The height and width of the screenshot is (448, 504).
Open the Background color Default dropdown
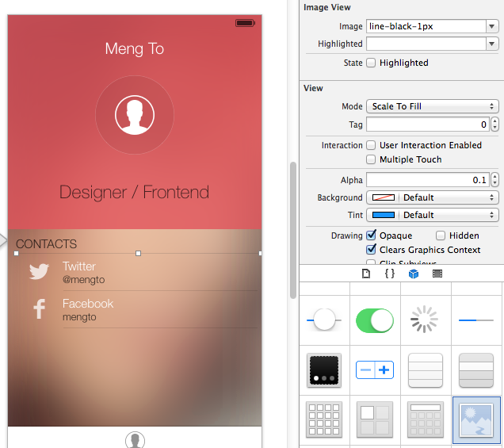tap(449, 197)
